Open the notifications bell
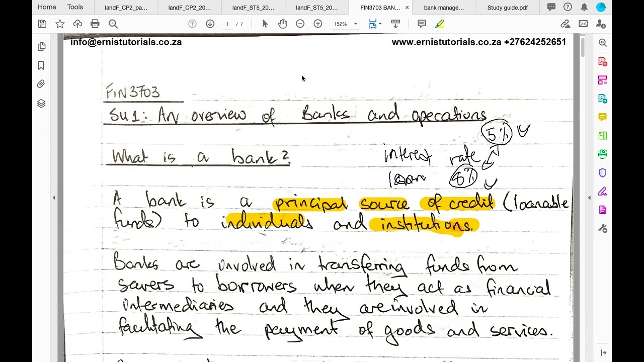Image resolution: width=644 pixels, height=362 pixels. click(584, 7)
